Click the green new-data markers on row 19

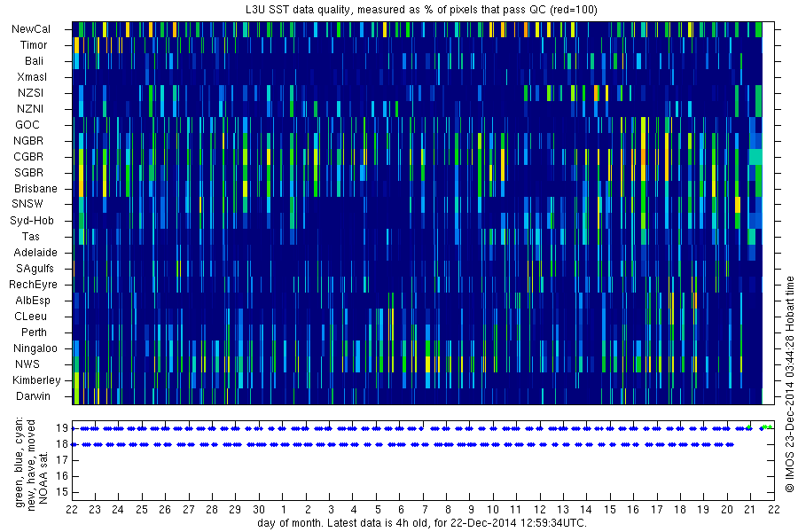click(x=767, y=427)
